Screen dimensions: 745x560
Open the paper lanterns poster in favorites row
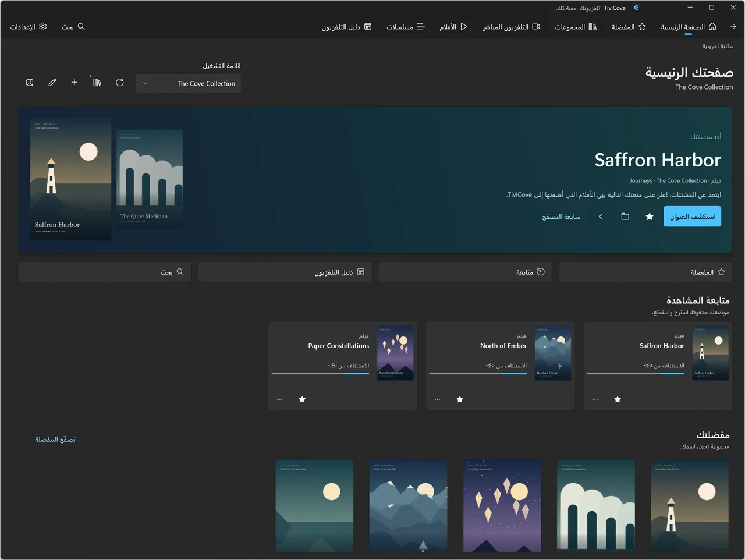[x=502, y=506]
